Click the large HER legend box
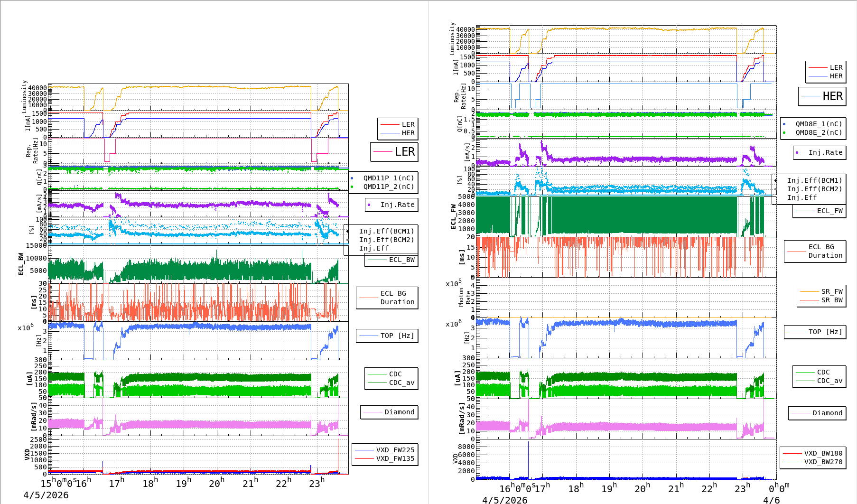Screen dimensions: 857x504 click(822, 96)
